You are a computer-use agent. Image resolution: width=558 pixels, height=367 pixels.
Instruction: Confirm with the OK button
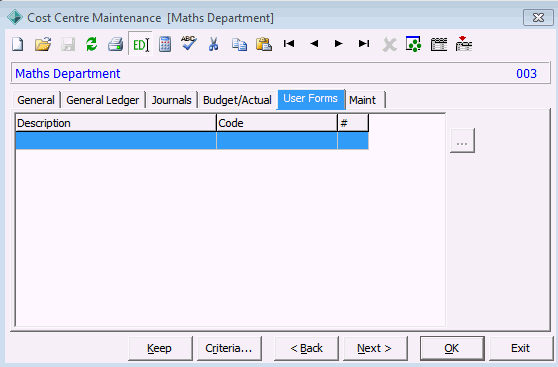(452, 348)
